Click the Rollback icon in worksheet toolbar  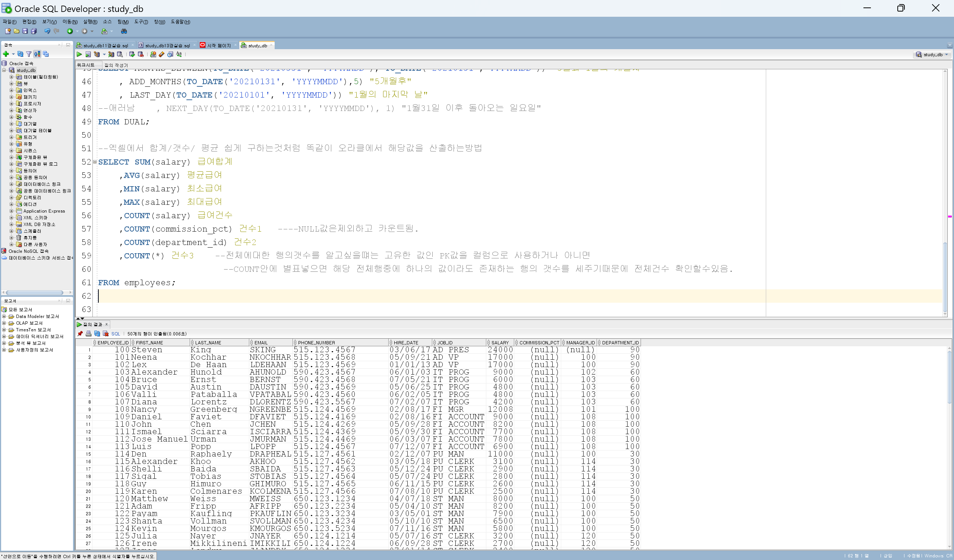point(140,54)
